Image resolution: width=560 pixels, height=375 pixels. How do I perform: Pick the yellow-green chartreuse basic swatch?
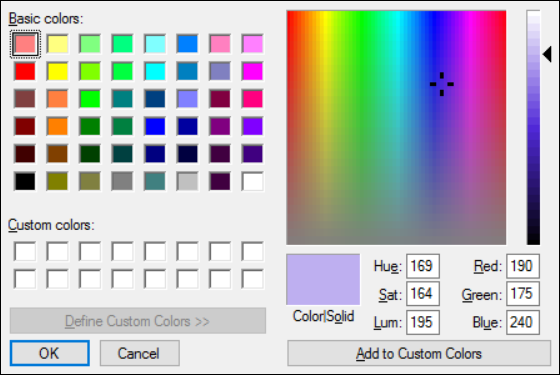(90, 71)
